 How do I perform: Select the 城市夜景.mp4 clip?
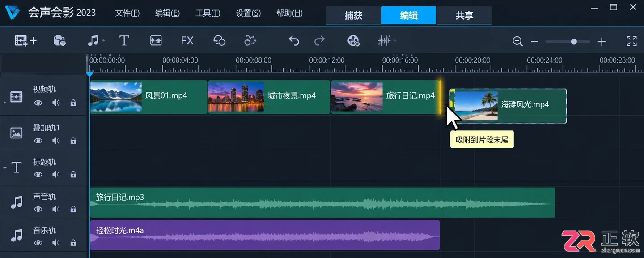click(269, 97)
